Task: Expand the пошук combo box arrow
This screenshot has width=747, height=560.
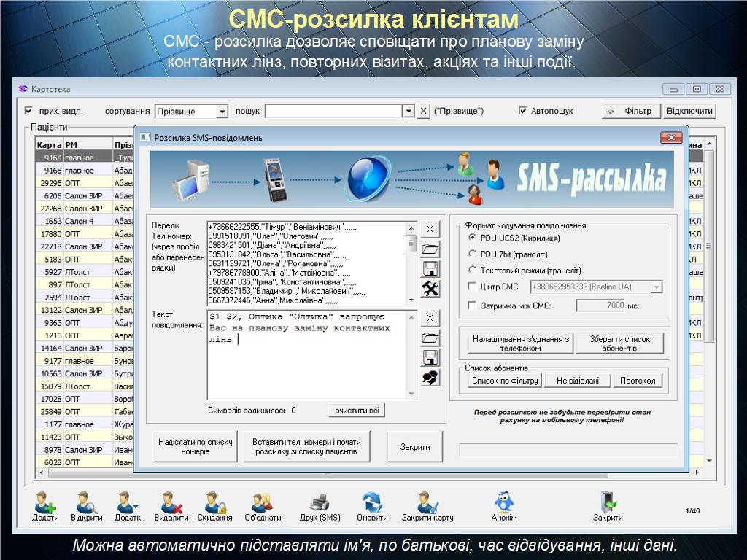Action: [x=408, y=112]
